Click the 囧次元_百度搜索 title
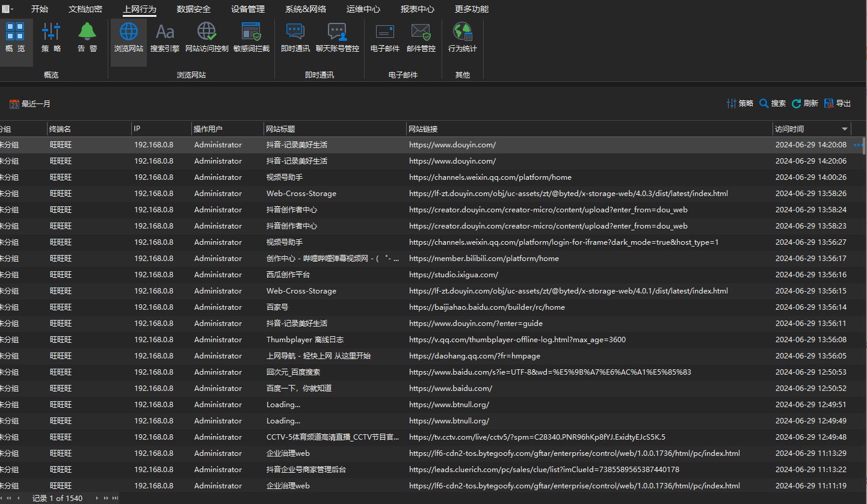867x504 pixels. pyautogui.click(x=294, y=372)
